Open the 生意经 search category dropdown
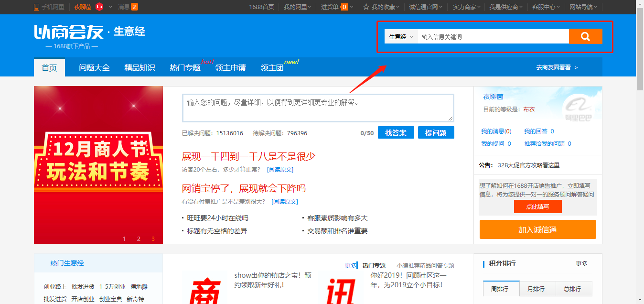Viewport: 644px width, 304px height. point(400,36)
